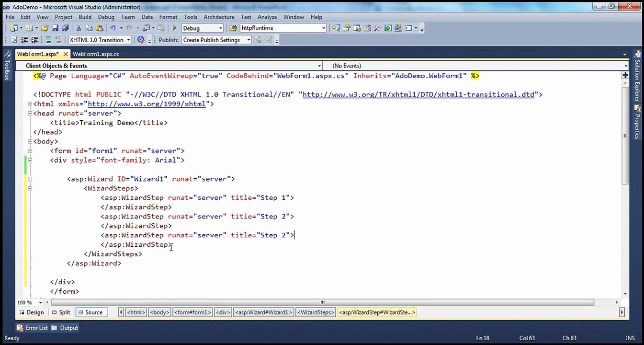Open the Error List tab
Viewport: 644px width, 345px height.
click(32, 328)
